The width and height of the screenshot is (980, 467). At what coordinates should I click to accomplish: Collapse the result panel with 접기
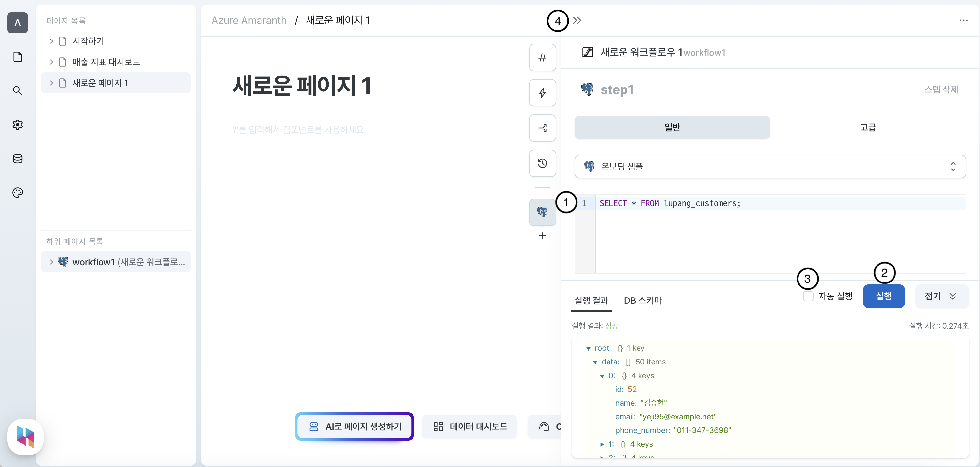click(941, 296)
